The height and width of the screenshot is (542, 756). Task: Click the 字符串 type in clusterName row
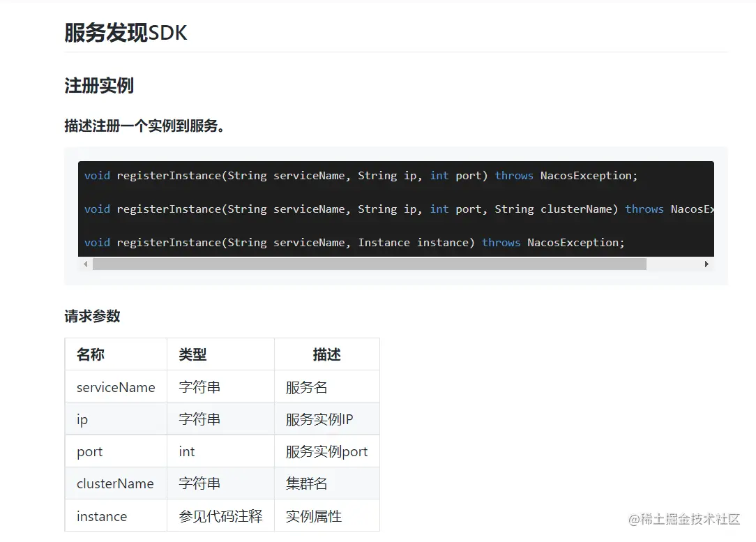click(220, 483)
